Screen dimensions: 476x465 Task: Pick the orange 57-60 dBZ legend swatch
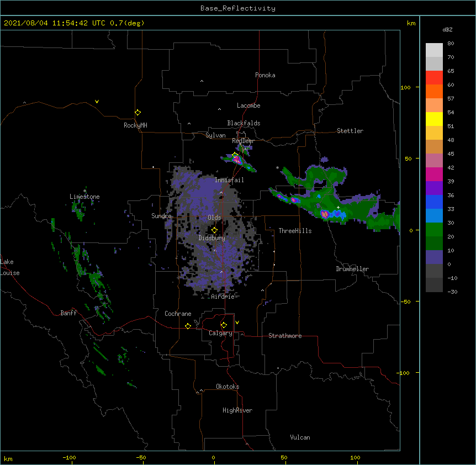coord(434,91)
